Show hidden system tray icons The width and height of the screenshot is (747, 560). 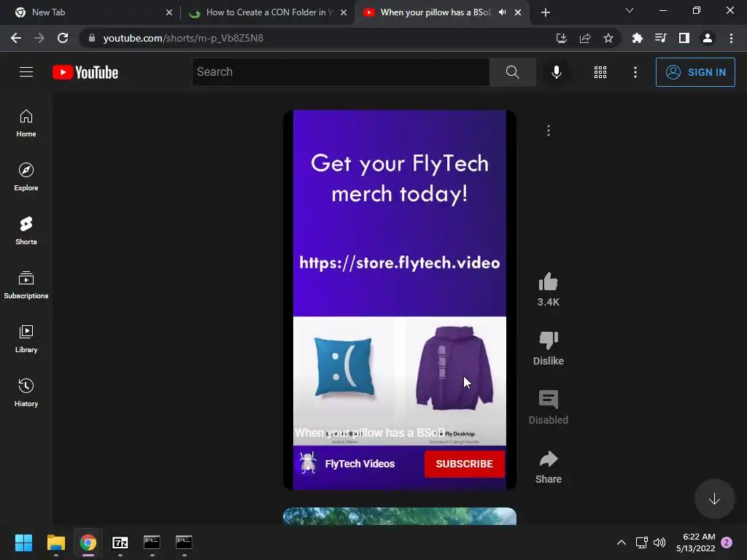(622, 542)
